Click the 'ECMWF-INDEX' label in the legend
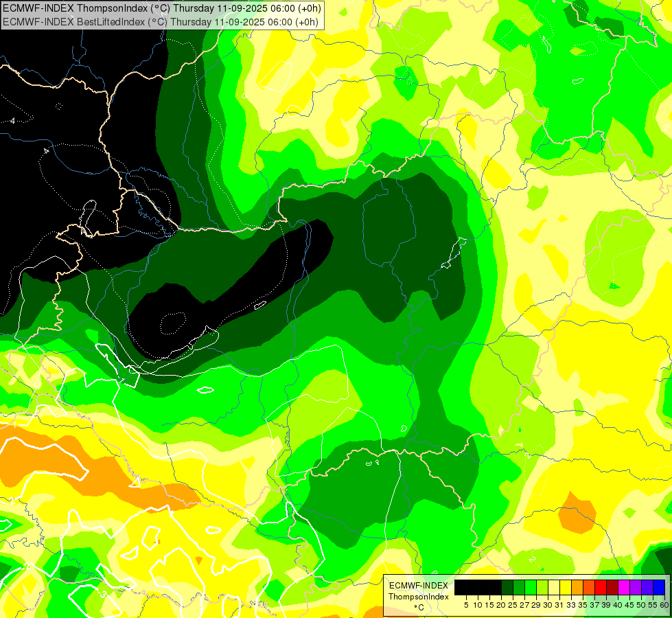Viewport: 672px width, 618px height. point(419,586)
